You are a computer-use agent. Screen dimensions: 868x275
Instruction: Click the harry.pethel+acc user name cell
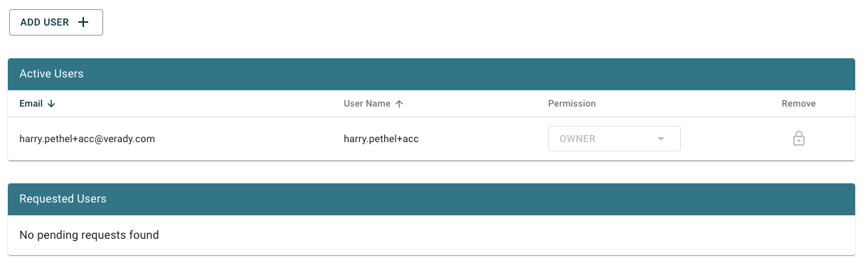coord(381,139)
